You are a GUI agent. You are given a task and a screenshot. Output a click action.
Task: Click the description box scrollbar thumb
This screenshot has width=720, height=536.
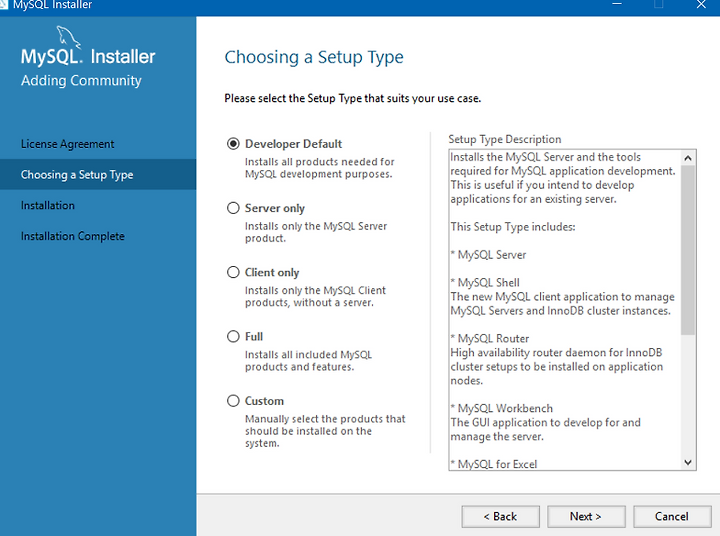[688, 250]
